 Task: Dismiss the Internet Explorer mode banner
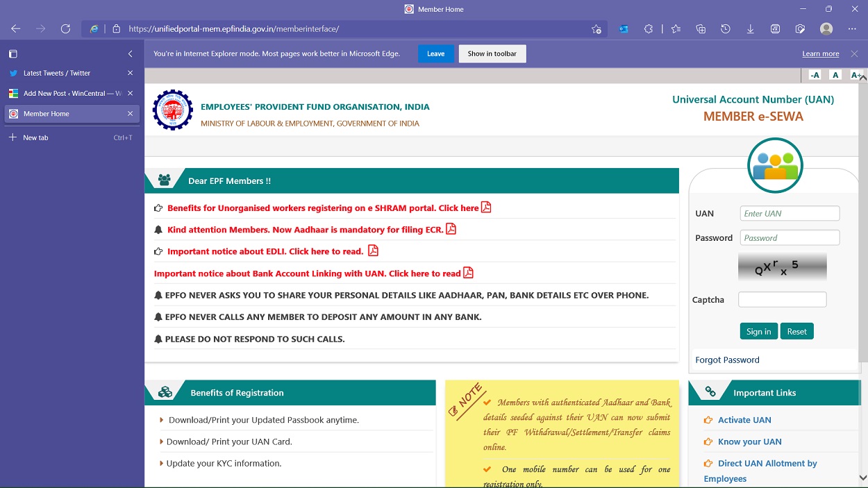pyautogui.click(x=854, y=53)
